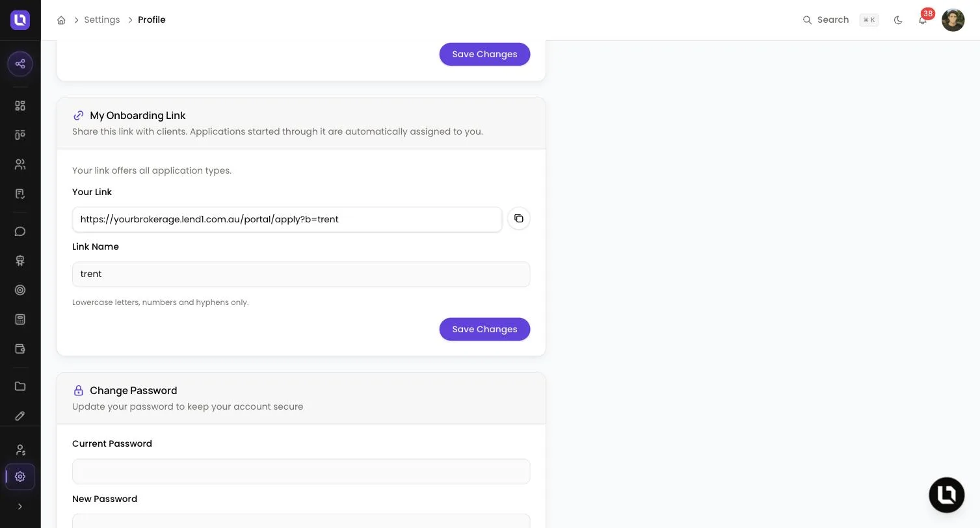The image size is (980, 528).
Task: Save Changes below the Link Name field
Action: (484, 329)
